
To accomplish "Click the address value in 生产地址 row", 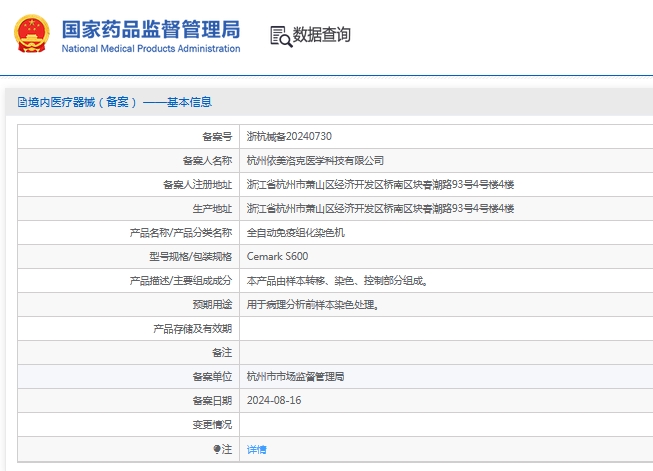I will pos(380,208).
